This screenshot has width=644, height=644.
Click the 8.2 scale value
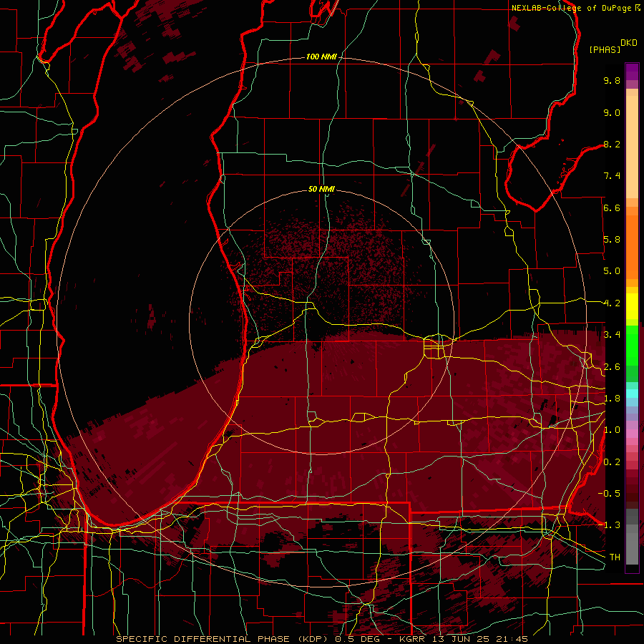(612, 144)
